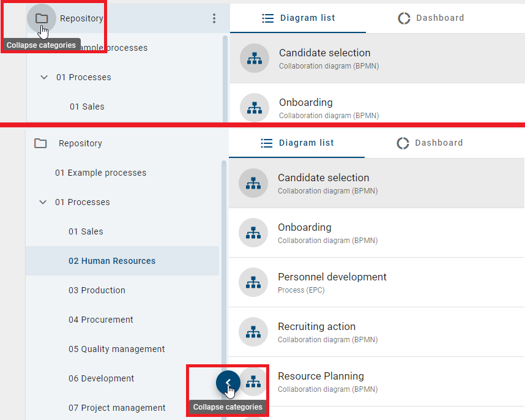The image size is (525, 420).
Task: Open the 07 Project management category
Action: [x=116, y=408]
